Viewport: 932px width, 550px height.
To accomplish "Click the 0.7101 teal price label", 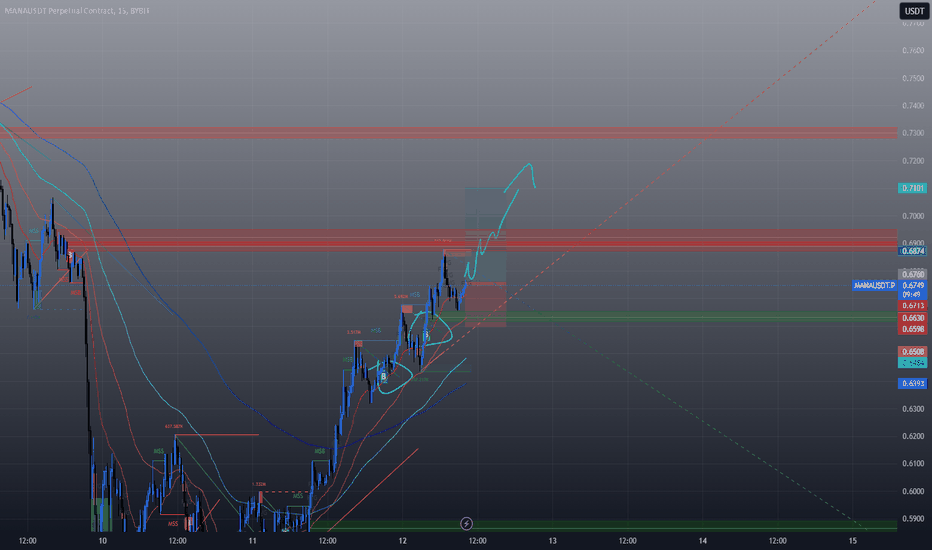I will click(913, 188).
